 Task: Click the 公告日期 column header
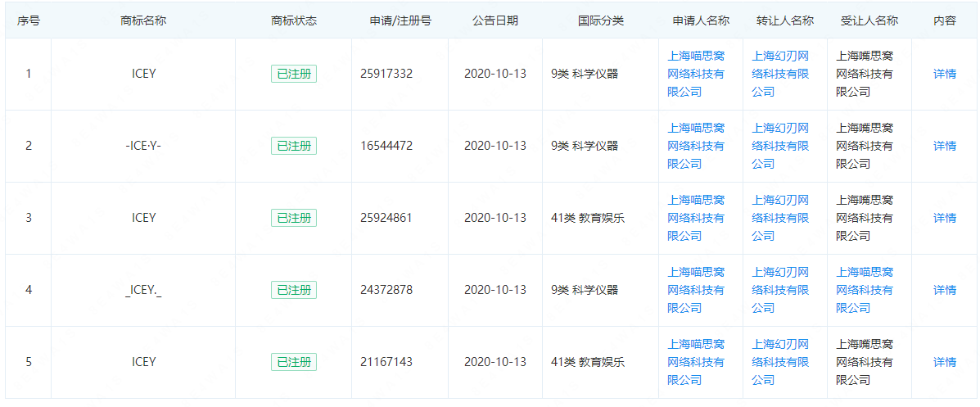495,20
